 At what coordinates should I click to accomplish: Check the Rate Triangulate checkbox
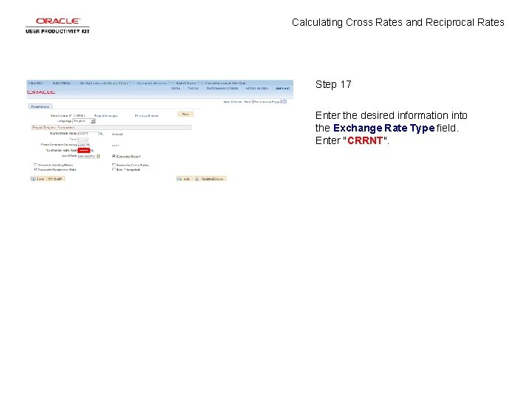click(x=114, y=169)
